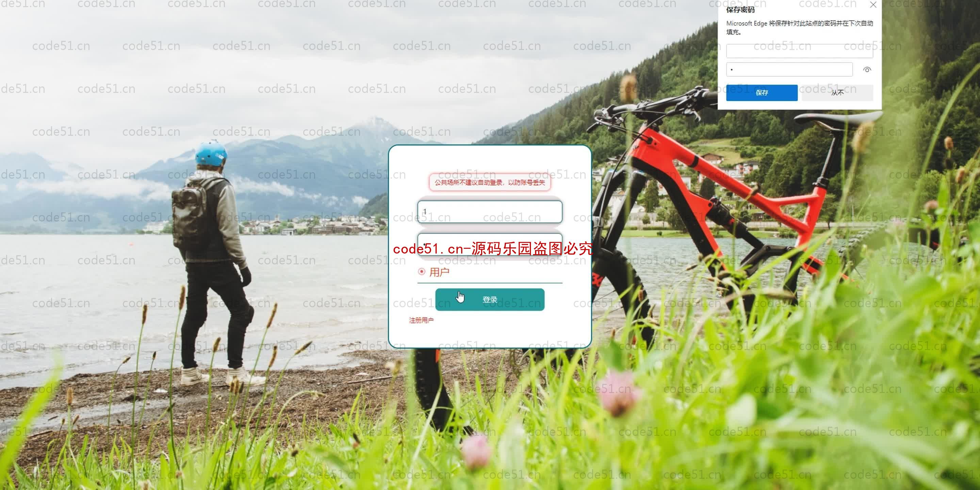Image resolution: width=980 pixels, height=490 pixels.
Task: Click the 保存 (Save) password button
Action: click(762, 93)
